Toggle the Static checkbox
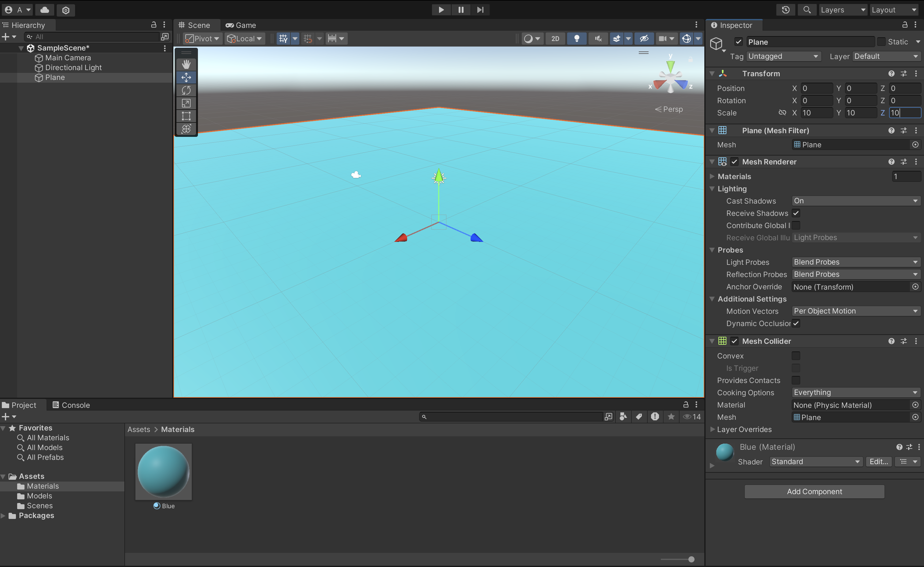This screenshot has height=567, width=924. pos(881,42)
